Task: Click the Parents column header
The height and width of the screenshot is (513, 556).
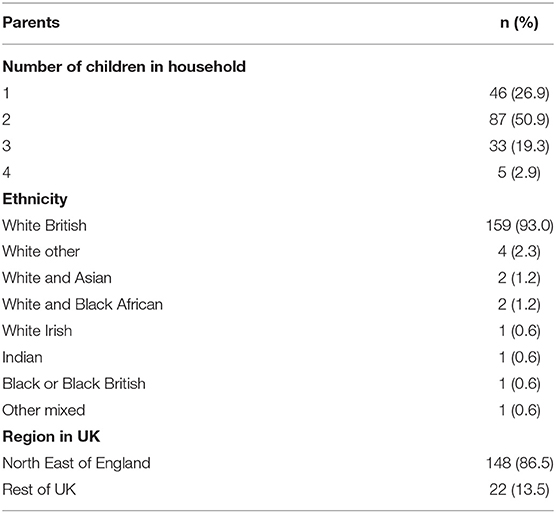Action: coord(31,23)
